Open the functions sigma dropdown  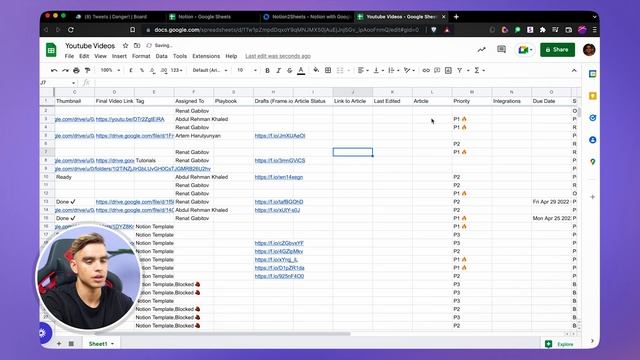click(479, 71)
